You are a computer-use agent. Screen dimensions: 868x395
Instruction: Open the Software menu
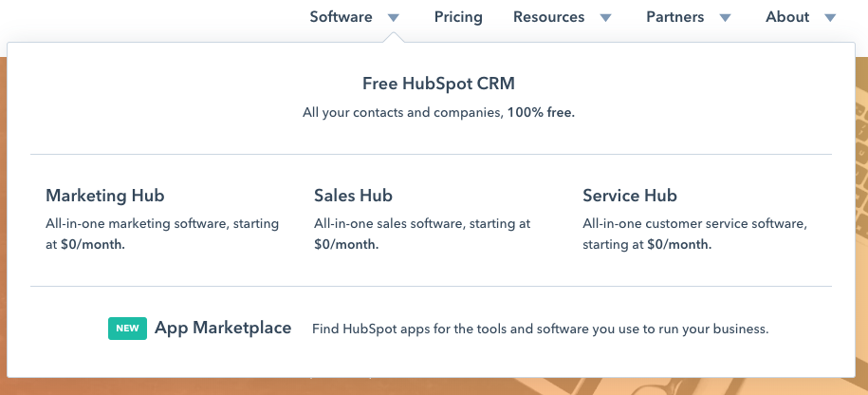click(342, 17)
